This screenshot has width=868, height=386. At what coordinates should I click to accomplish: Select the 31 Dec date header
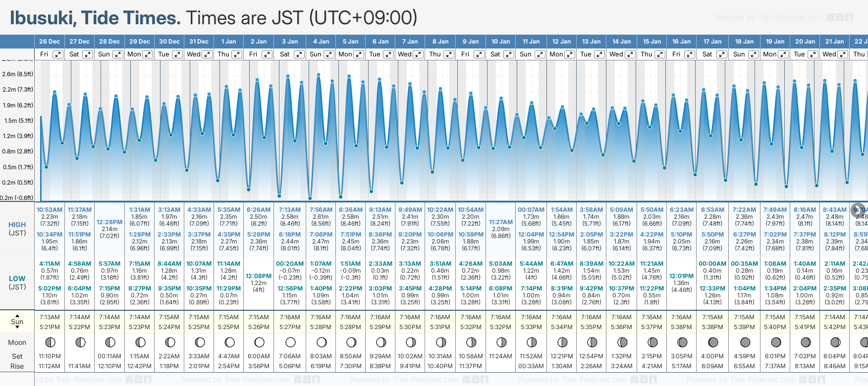[x=199, y=42]
